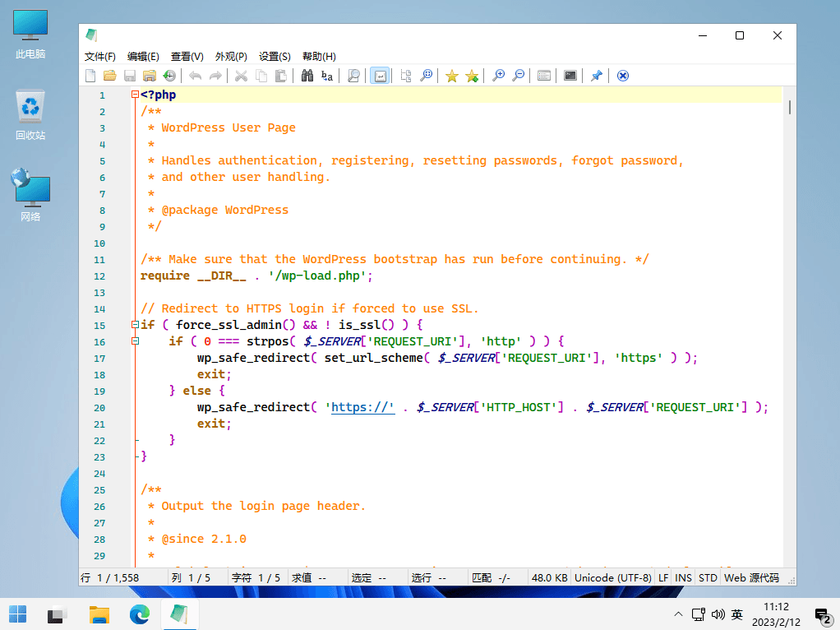
Task: Click the blue X exit icon in toolbar
Action: (x=623, y=76)
